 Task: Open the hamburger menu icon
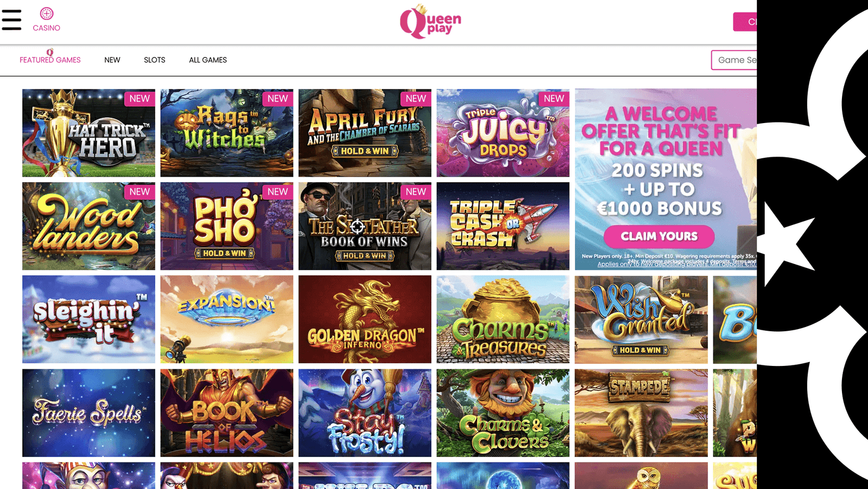tap(11, 20)
